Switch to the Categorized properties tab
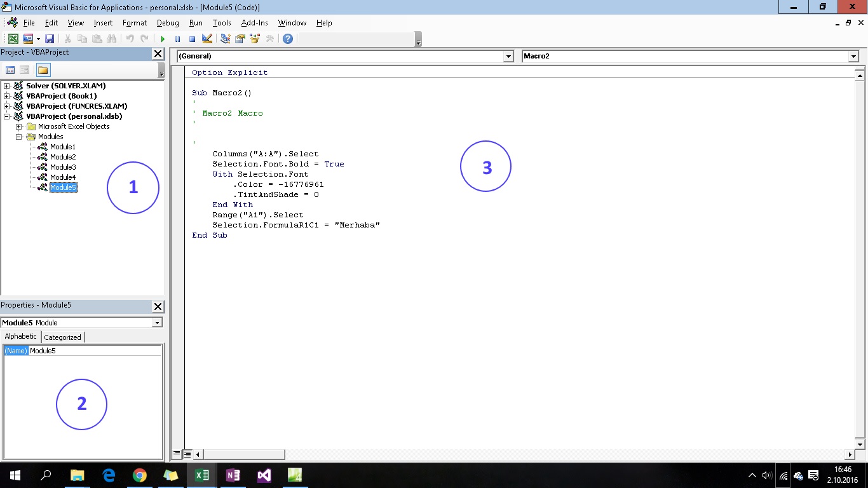Viewport: 868px width, 488px height. 62,337
